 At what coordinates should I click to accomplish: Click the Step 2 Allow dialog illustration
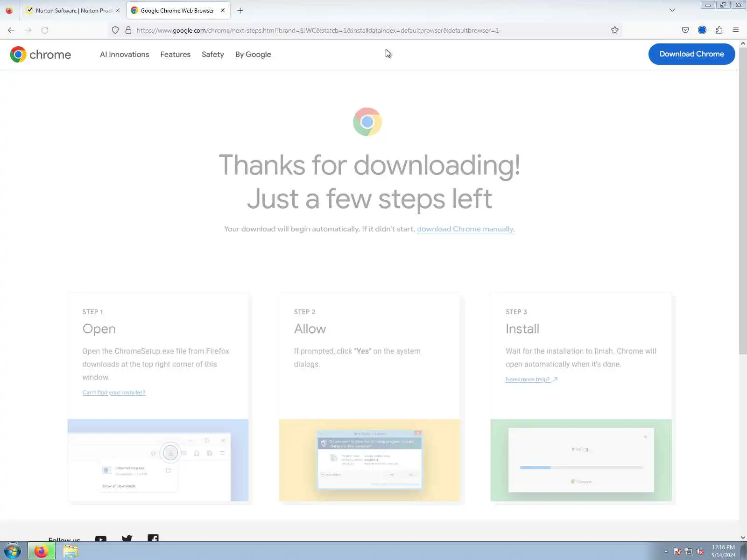tap(369, 460)
